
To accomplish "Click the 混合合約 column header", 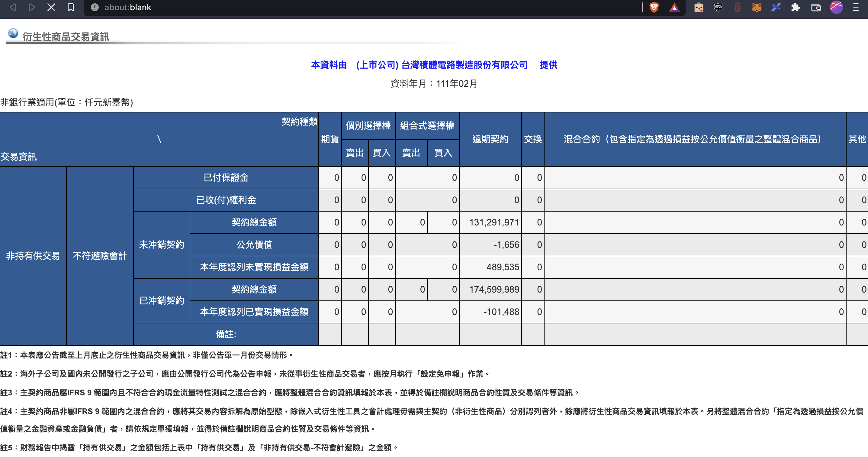I will tap(695, 139).
